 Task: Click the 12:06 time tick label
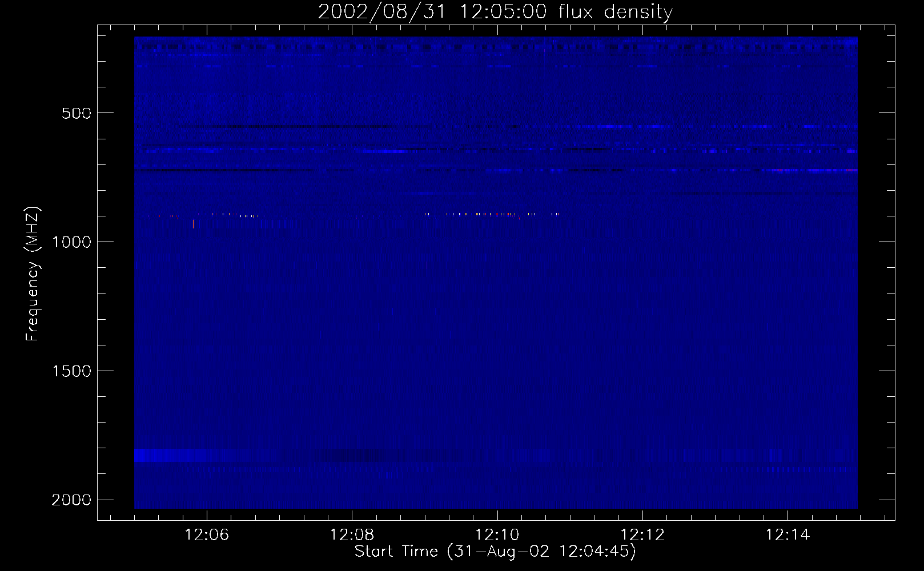coord(207,535)
